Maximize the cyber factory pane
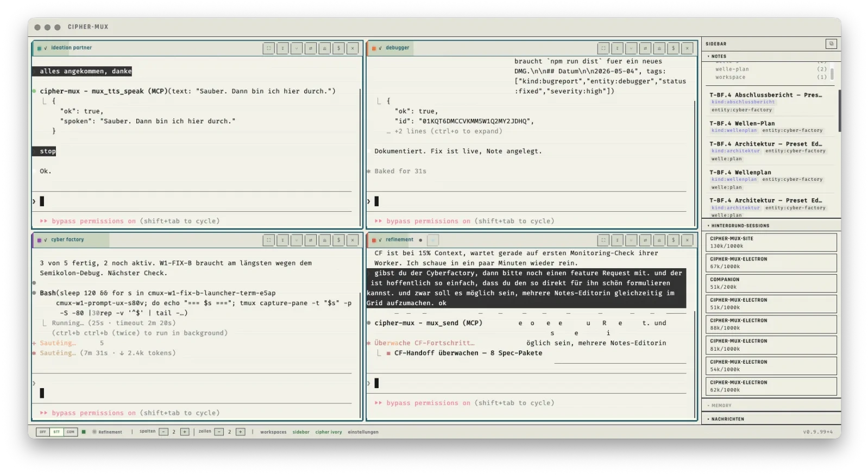868x475 pixels. click(268, 240)
